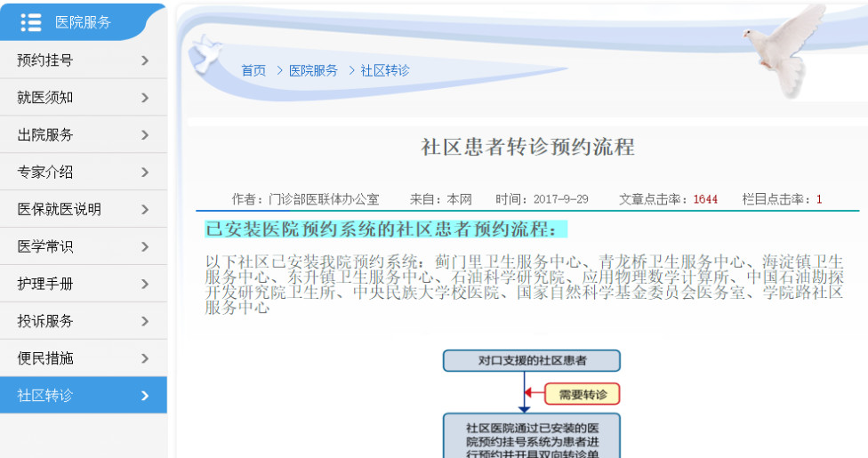Expand the chevron next to 医学常识
This screenshot has width=868, height=458.
[x=145, y=246]
